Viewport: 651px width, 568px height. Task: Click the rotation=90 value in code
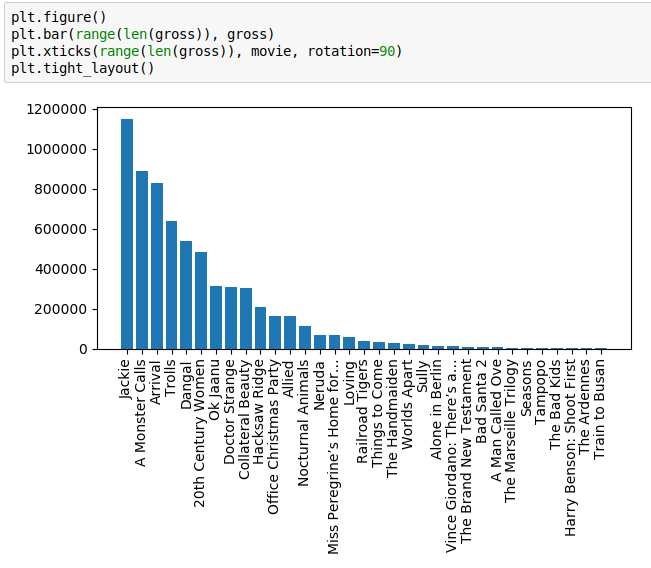[351, 51]
